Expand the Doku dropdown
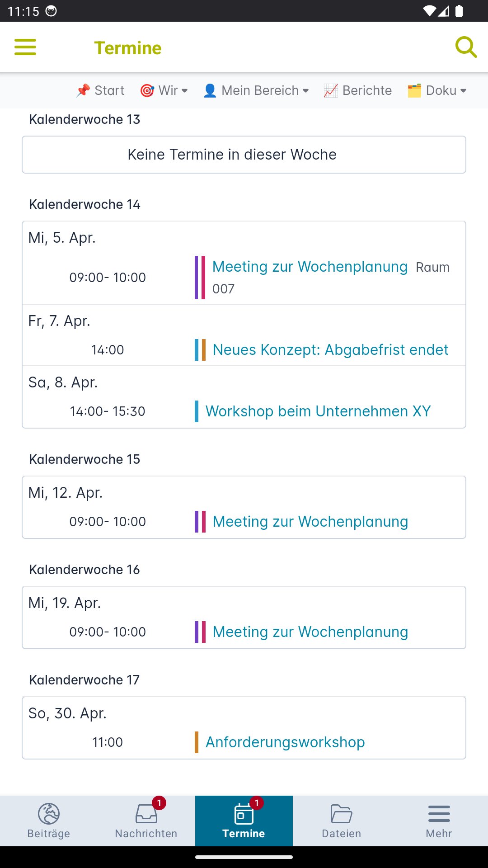The image size is (488, 868). (437, 90)
